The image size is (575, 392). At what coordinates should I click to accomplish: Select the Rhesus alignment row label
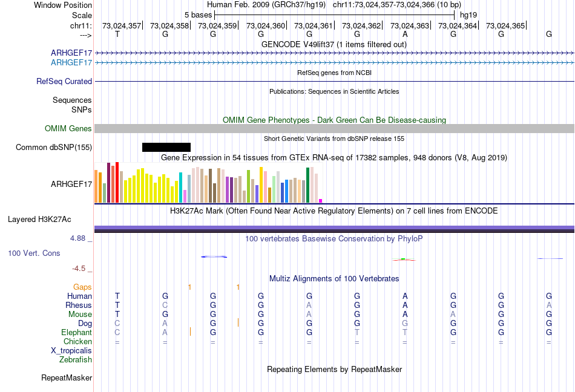[79, 305]
